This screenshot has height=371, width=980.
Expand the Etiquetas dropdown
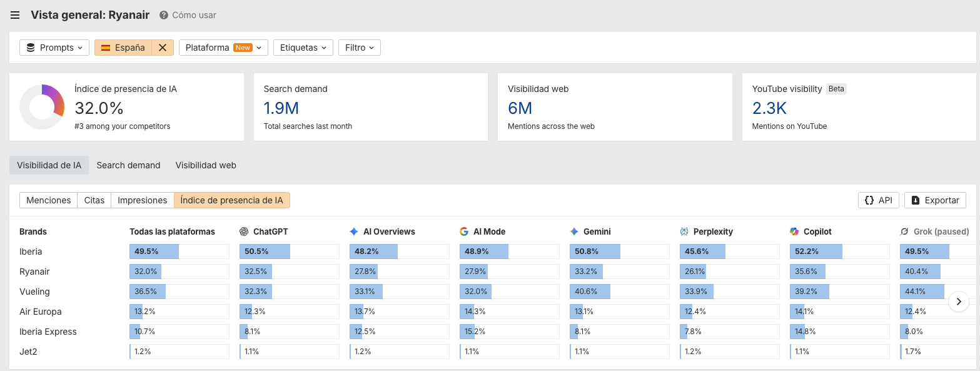point(303,48)
